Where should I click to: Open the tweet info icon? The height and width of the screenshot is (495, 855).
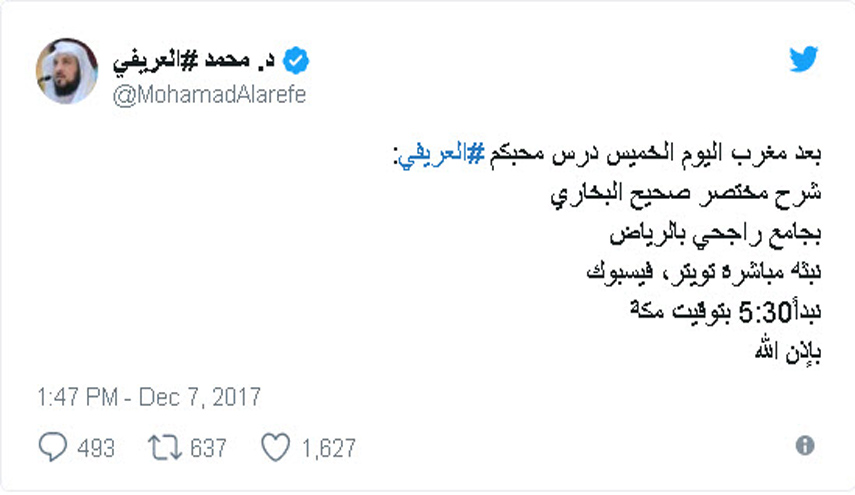coord(804,446)
